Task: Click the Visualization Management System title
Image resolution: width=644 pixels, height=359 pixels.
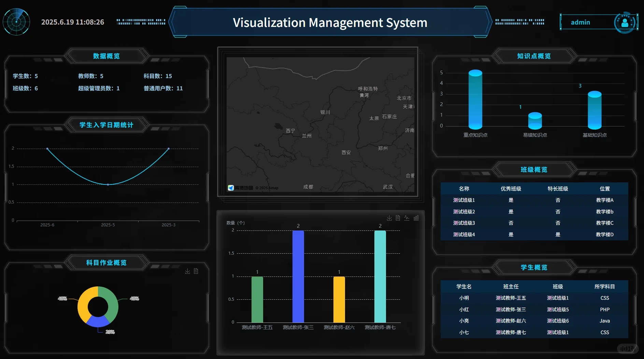Action: pyautogui.click(x=330, y=23)
